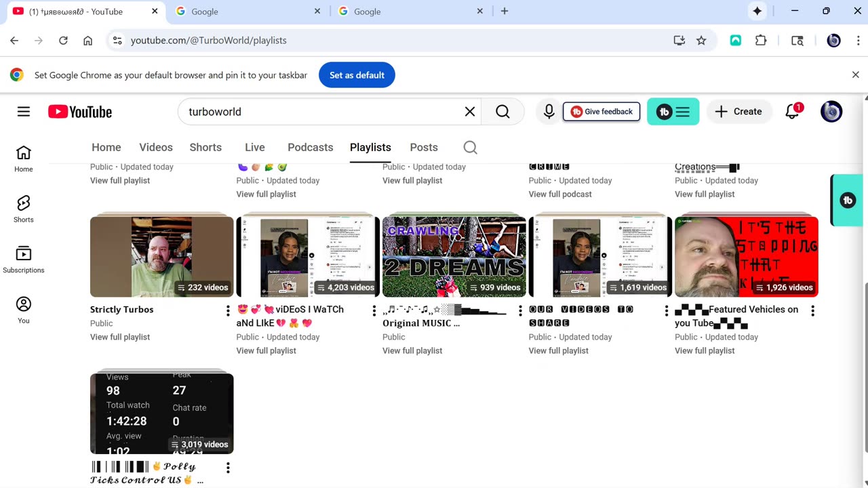The image size is (868, 488).
Task: Open Shorts in sidebar
Action: (24, 209)
